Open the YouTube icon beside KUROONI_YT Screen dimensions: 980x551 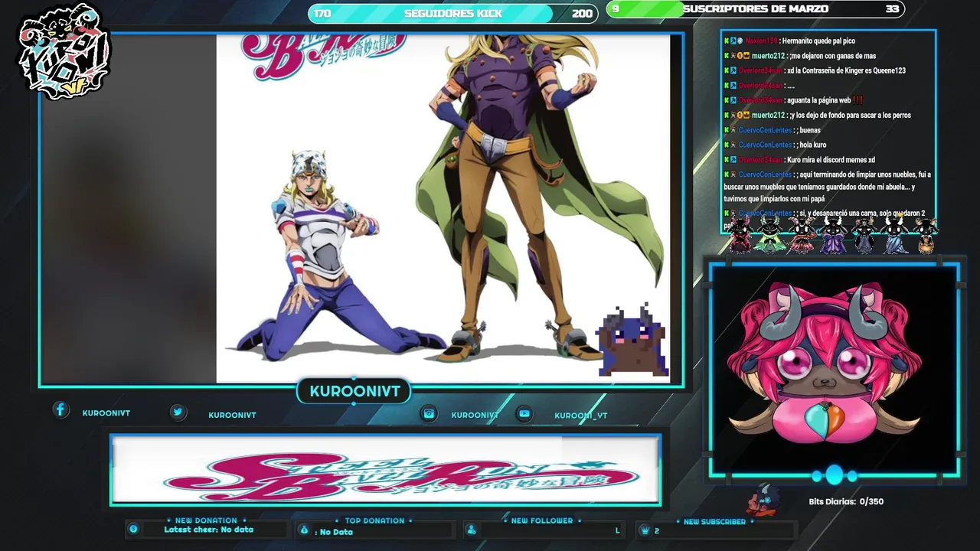click(524, 413)
